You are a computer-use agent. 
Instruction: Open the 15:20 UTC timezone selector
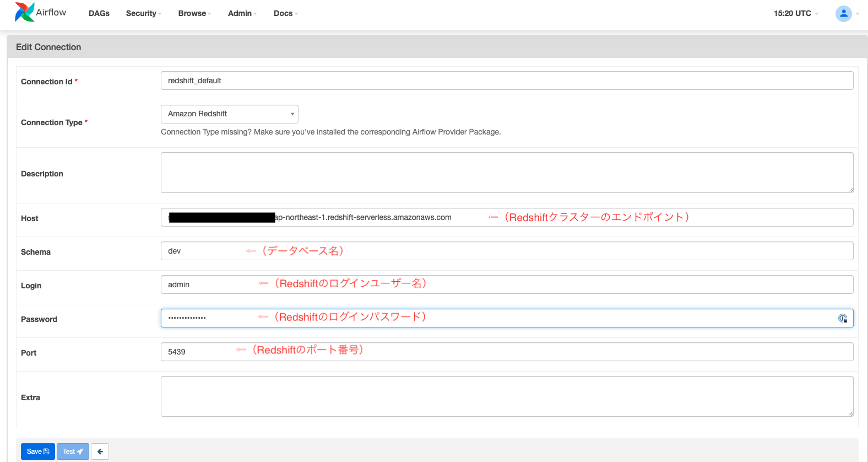[x=796, y=13]
